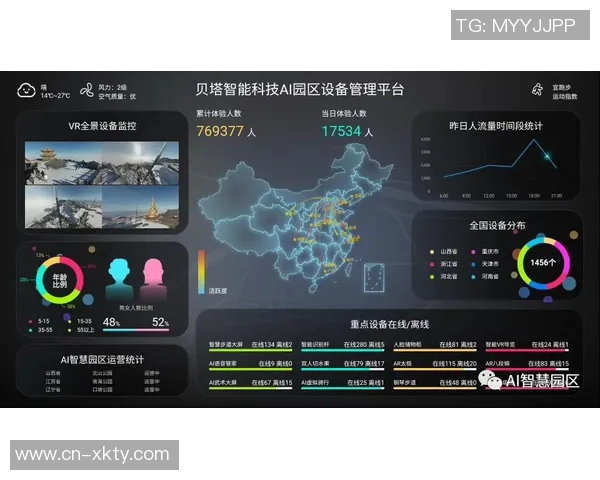Click the AI虚拟骑行 device row label
The height and width of the screenshot is (480, 600).
315,382
